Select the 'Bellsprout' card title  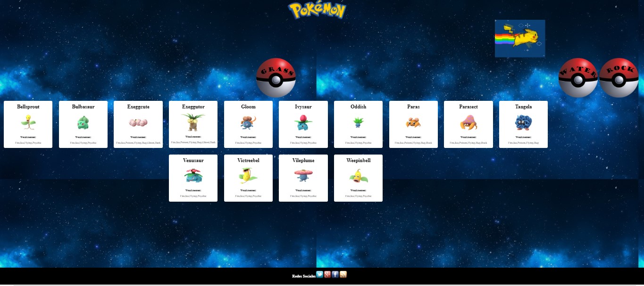point(28,107)
